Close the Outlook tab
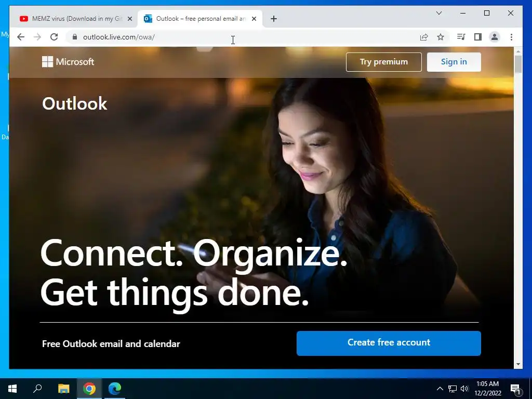Viewport: 532px width, 399px height. click(x=254, y=19)
